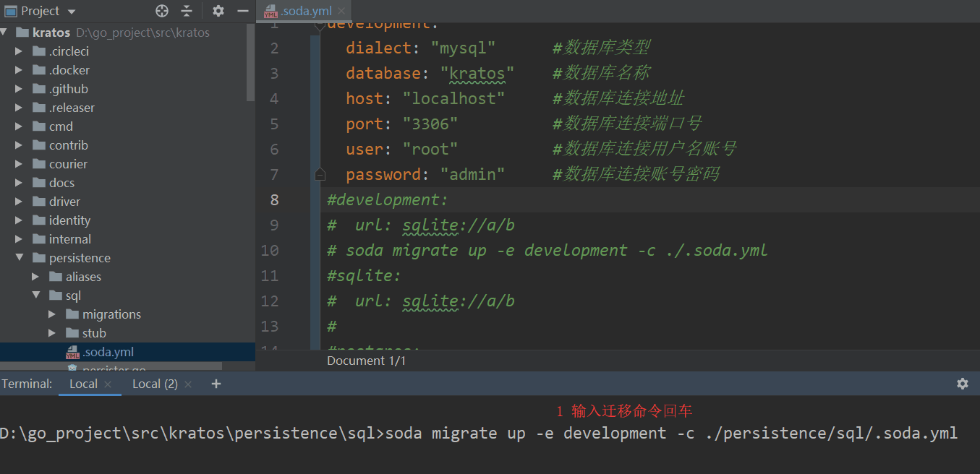Expand the .circleci folder
The image size is (980, 474).
[19, 51]
